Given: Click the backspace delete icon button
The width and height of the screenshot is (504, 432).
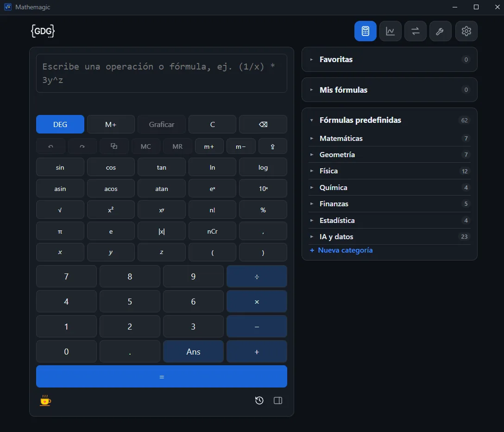Looking at the screenshot, I should click(263, 124).
